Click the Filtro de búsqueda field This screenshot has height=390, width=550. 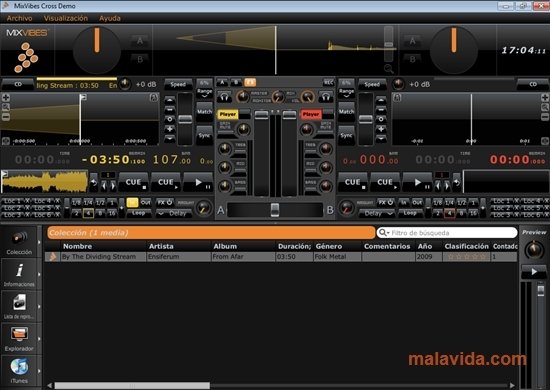click(452, 233)
